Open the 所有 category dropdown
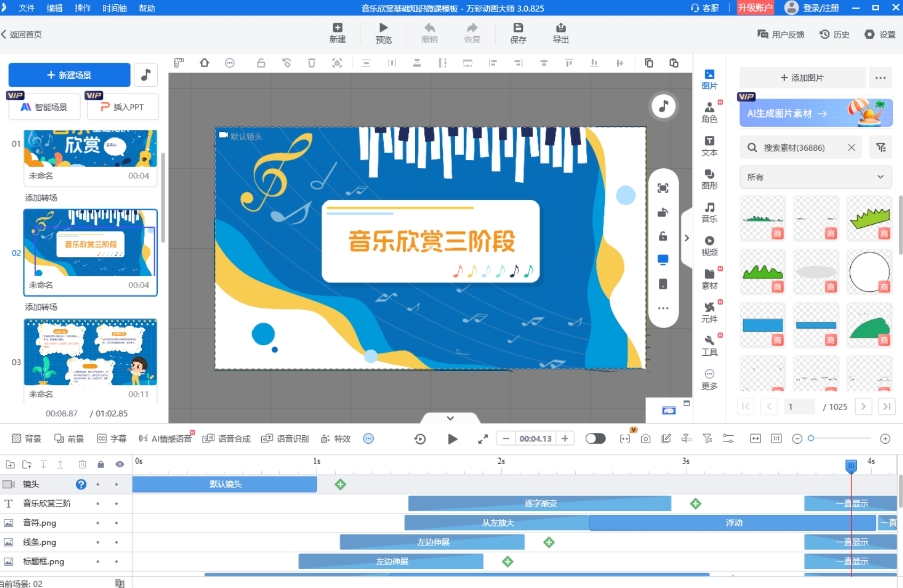 pyautogui.click(x=815, y=177)
